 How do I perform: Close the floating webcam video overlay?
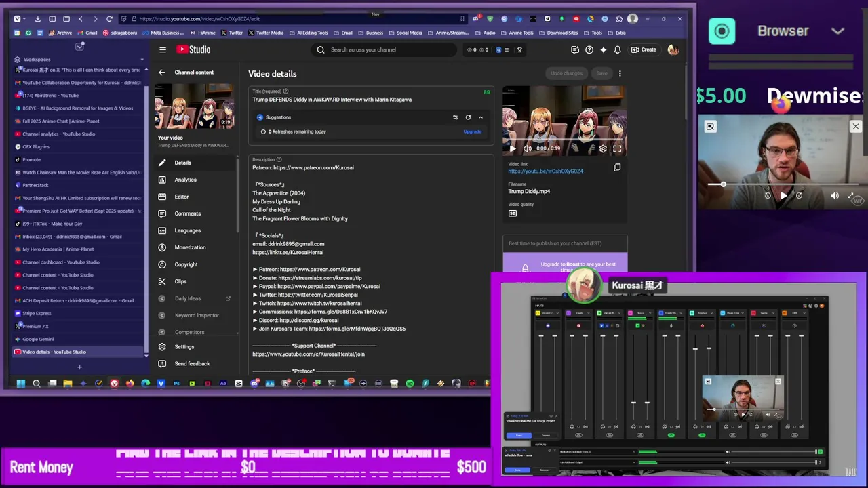856,127
